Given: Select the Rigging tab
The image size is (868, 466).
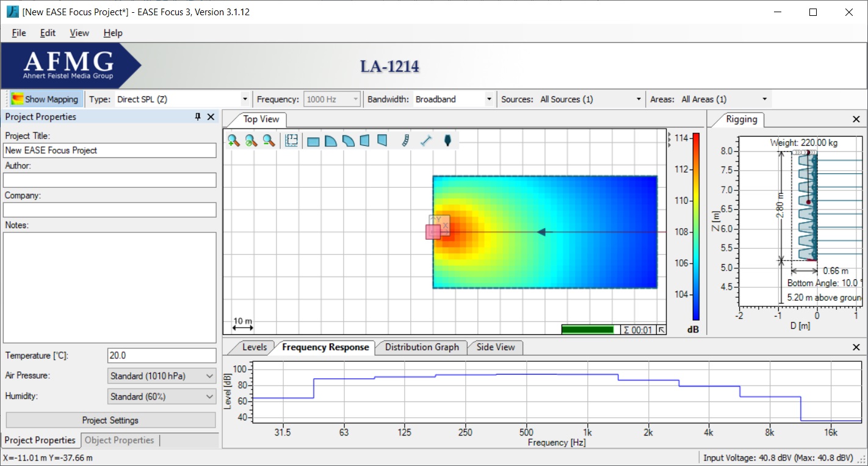Looking at the screenshot, I should pyautogui.click(x=742, y=120).
